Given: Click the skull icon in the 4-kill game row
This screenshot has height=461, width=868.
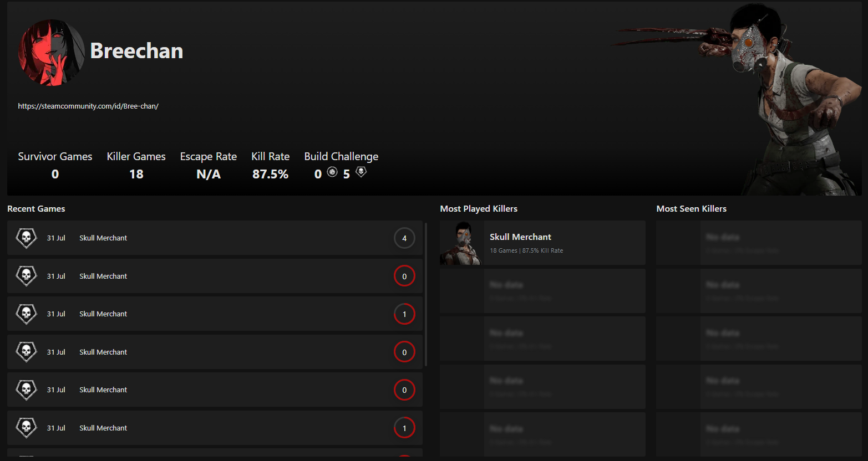Looking at the screenshot, I should 26,238.
